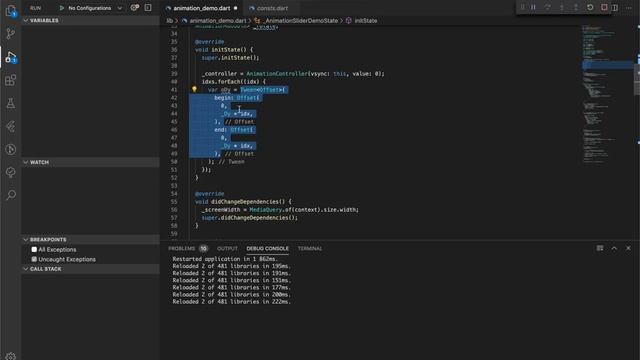Click 'super.didChangeDependencies();' on line 57
The image size is (640, 360).
click(249, 218)
